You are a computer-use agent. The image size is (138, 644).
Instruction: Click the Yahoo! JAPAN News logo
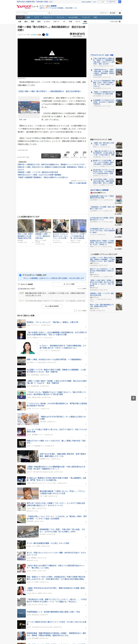27,7
